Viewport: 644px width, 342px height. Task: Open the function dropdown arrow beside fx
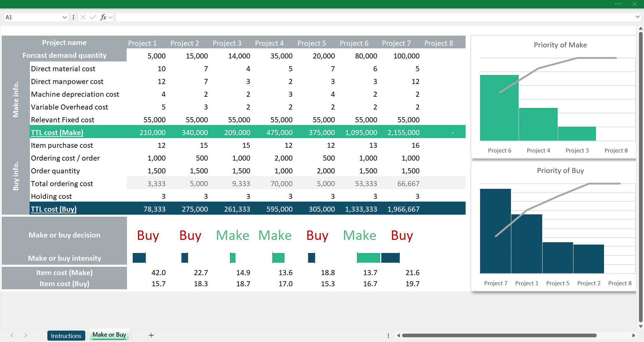tap(111, 17)
